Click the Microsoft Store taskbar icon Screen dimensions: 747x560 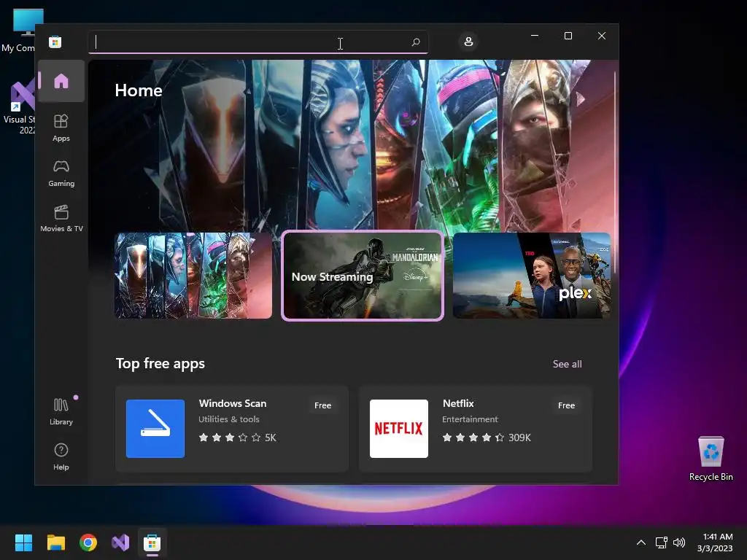click(152, 542)
